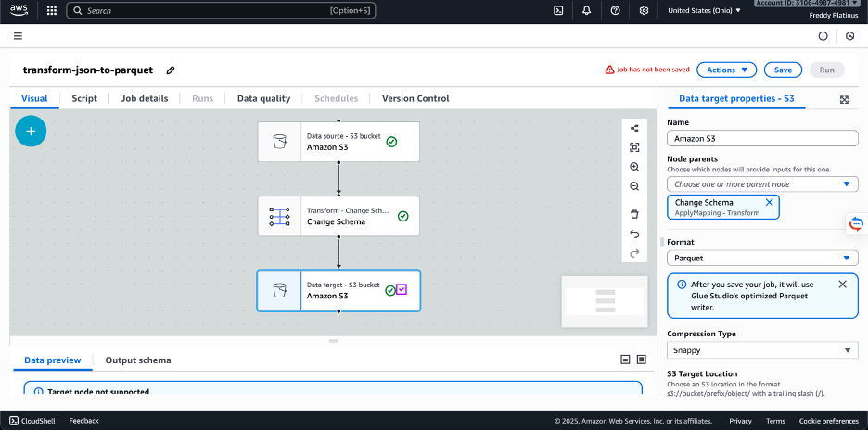Zoom in on the canvas
This screenshot has width=868, height=430.
click(634, 167)
